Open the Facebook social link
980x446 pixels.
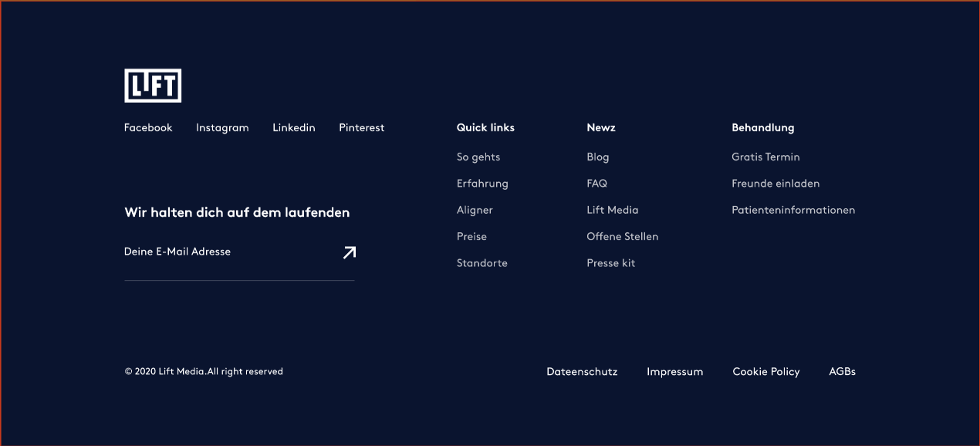point(148,127)
